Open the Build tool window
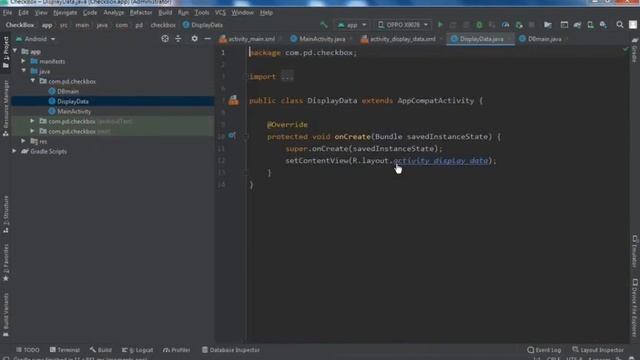The height and width of the screenshot is (360, 640). pyautogui.click(x=100, y=350)
